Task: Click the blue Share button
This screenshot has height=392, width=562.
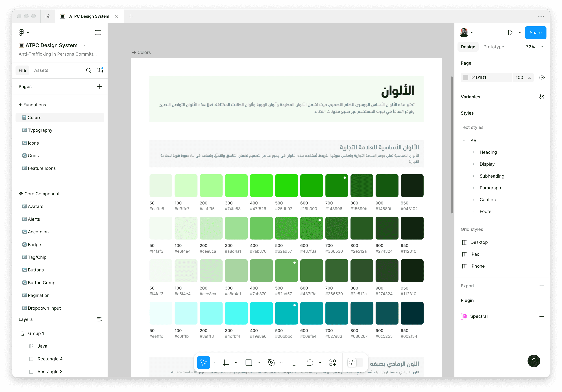Action: click(535, 32)
